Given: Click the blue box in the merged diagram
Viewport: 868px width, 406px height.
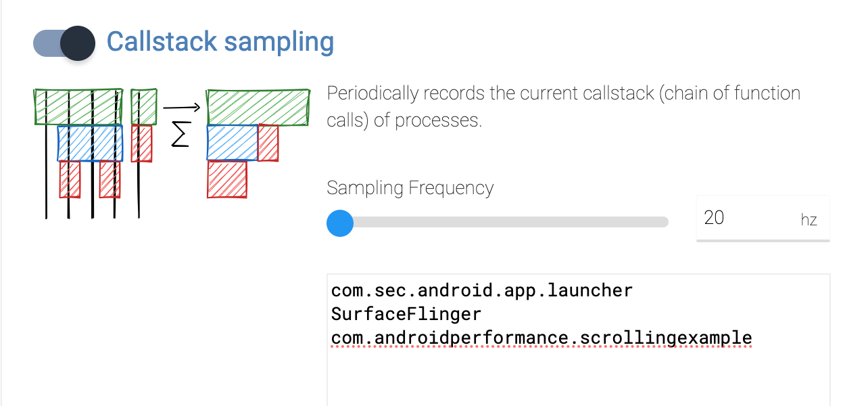Looking at the screenshot, I should pos(232,143).
